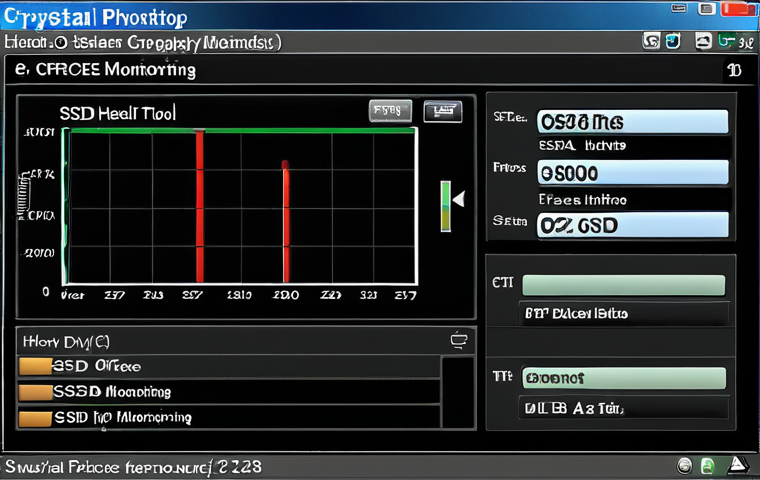Viewport: 760px width, 480px height.
Task: Click the green-yellow vertical level gauge
Action: (445, 206)
